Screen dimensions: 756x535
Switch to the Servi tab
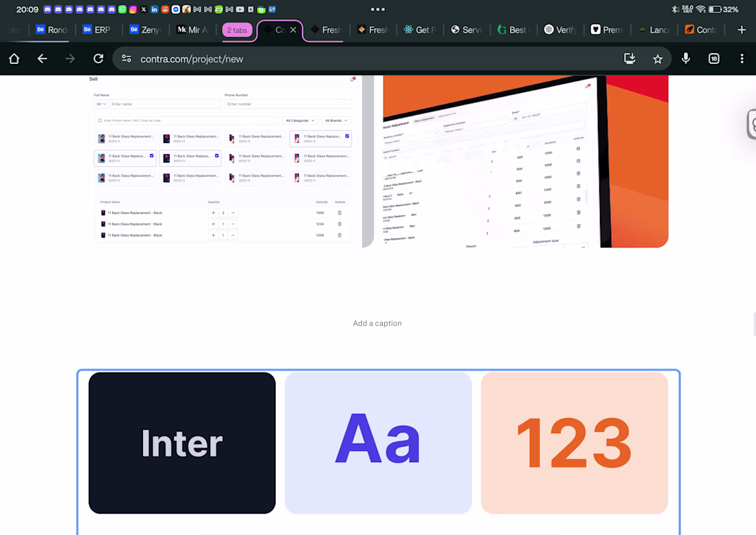(467, 30)
